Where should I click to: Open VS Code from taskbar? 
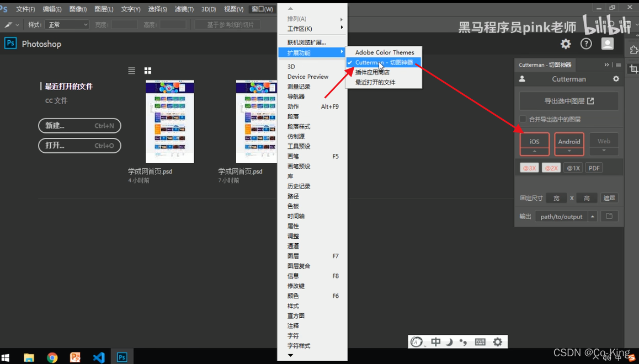(99, 357)
